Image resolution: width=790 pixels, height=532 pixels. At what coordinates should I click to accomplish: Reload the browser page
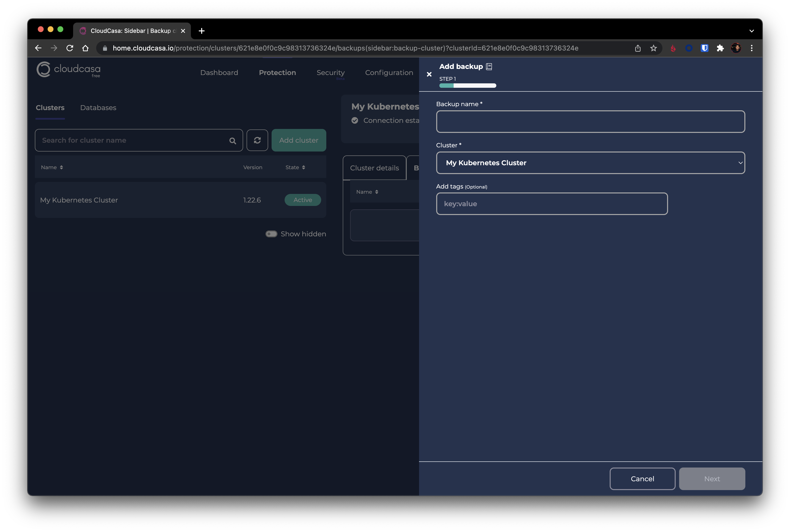pyautogui.click(x=70, y=48)
